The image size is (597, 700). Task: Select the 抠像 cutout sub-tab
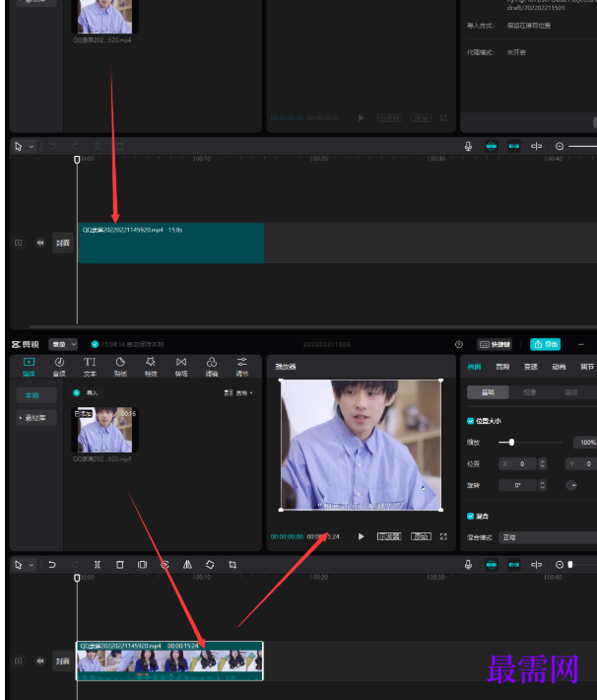coord(529,392)
